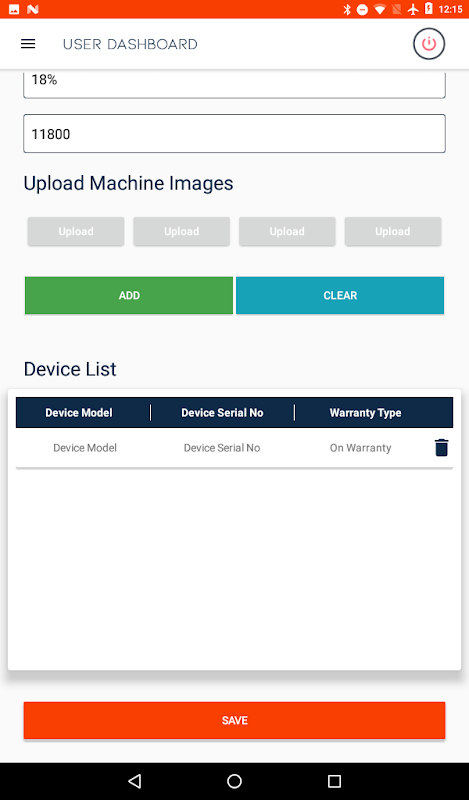
Task: Tap the do-not-disturb status icon
Action: click(362, 9)
